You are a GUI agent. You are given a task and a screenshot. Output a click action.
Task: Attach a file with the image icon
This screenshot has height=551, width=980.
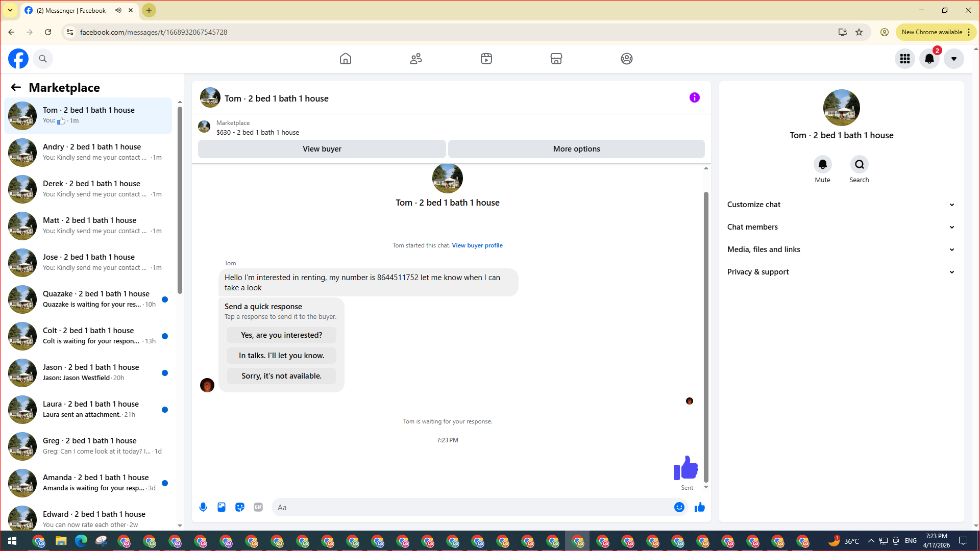tap(222, 507)
